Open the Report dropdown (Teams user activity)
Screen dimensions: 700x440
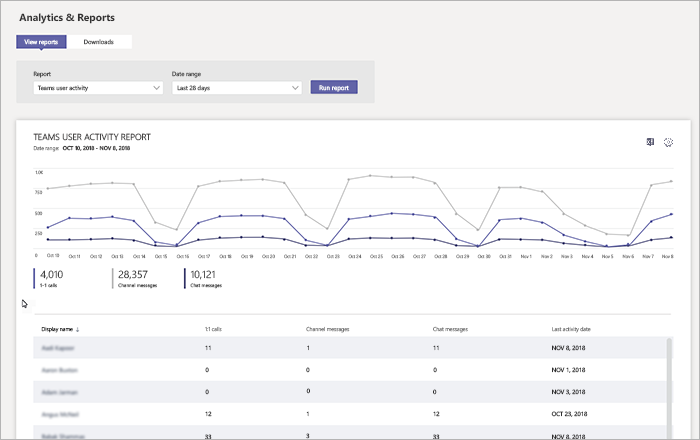coord(98,88)
